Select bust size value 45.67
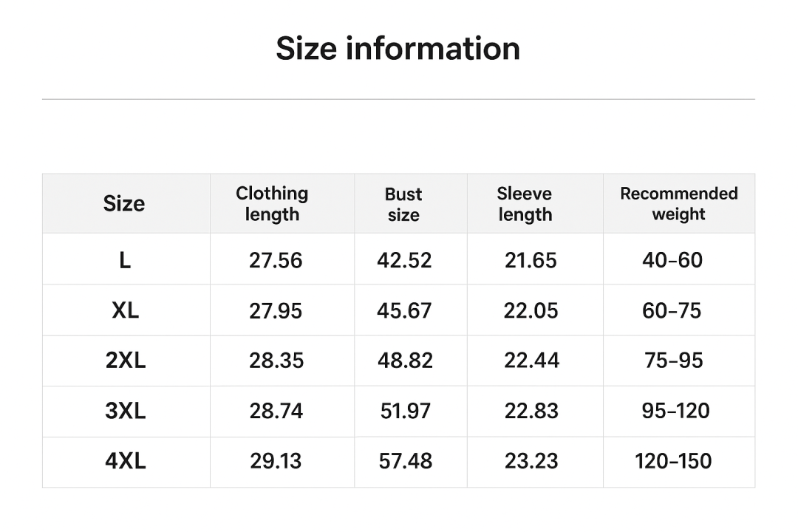 tap(404, 310)
